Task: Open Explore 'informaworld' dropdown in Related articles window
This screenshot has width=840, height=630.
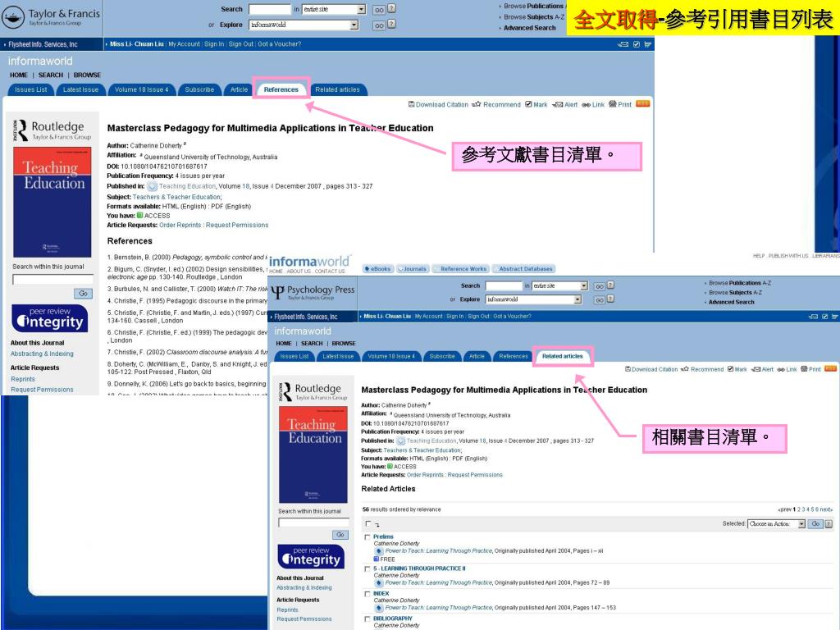Action: click(533, 299)
